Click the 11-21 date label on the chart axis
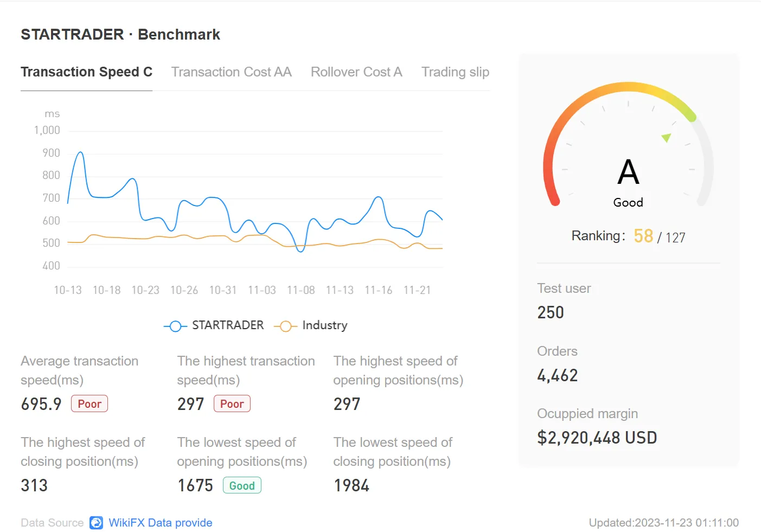Viewport: 761px width, 532px height. [x=417, y=290]
